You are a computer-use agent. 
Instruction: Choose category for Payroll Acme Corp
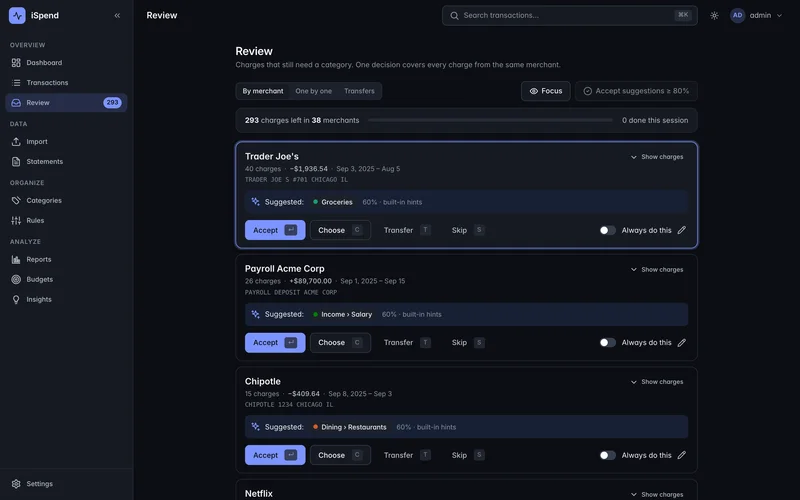point(340,343)
